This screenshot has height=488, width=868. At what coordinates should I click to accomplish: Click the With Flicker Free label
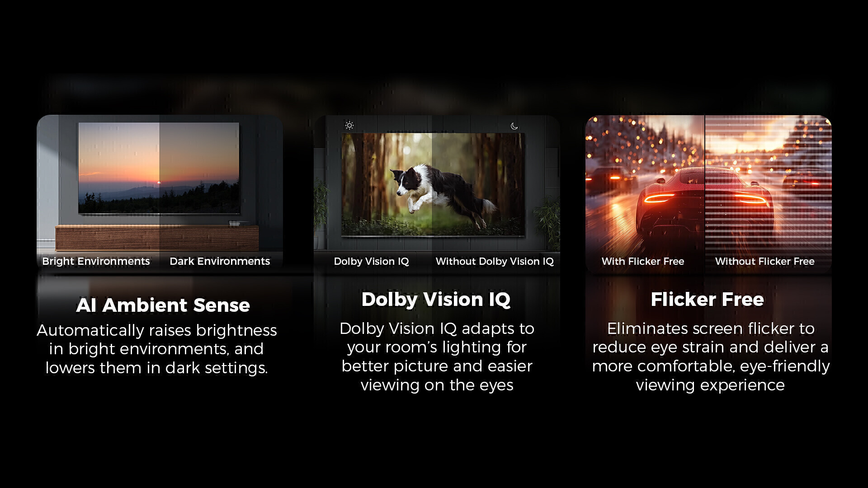[643, 261]
